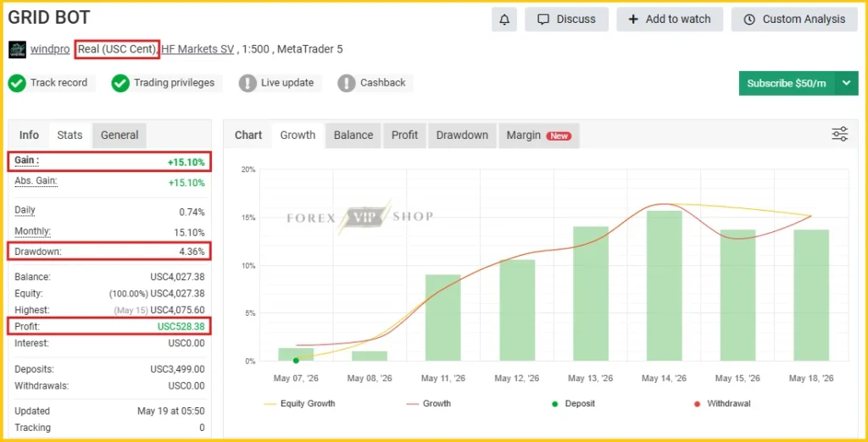Expand the Subscribe dropdown arrow

click(x=847, y=84)
